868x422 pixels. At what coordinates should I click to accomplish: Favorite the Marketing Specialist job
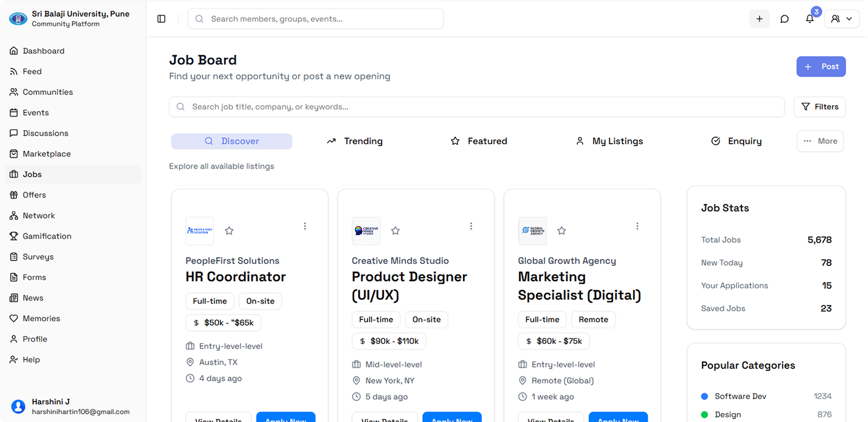tap(562, 231)
